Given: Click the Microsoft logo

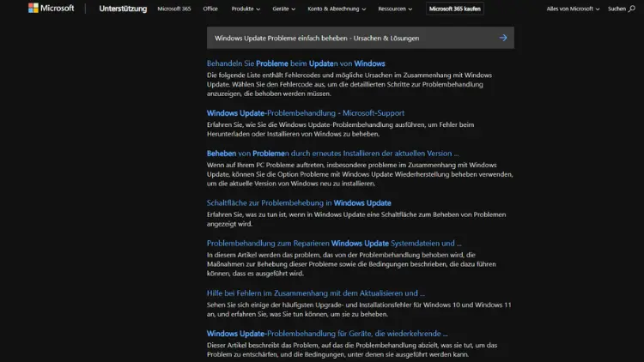Looking at the screenshot, I should tap(52, 9).
